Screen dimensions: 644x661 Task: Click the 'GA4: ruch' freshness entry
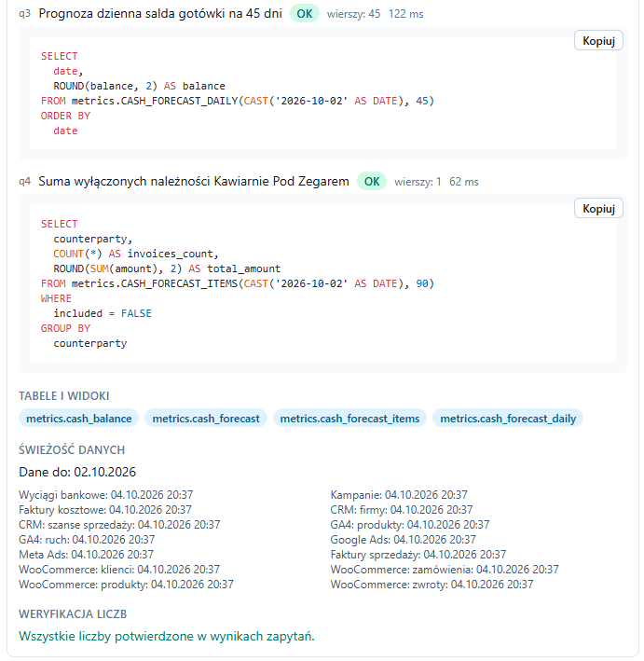pos(87,540)
